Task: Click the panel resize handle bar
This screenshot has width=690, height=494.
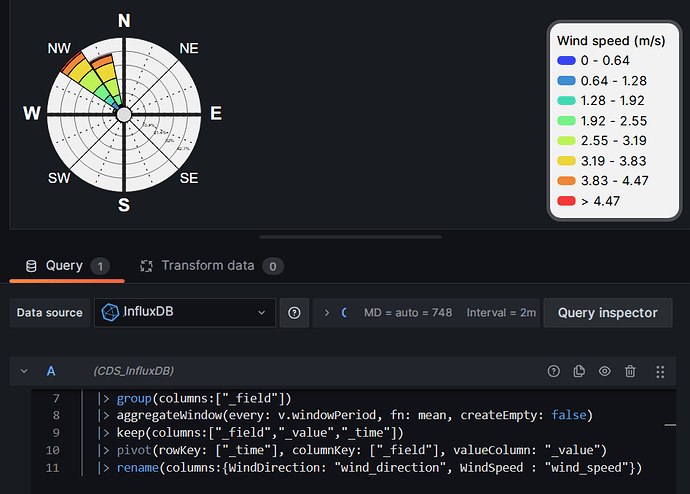Action: click(x=350, y=237)
